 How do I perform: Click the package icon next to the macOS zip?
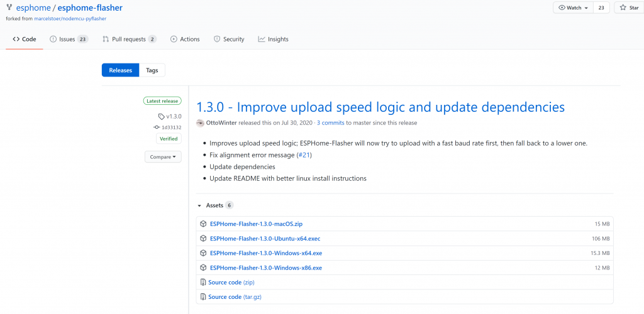click(x=203, y=224)
